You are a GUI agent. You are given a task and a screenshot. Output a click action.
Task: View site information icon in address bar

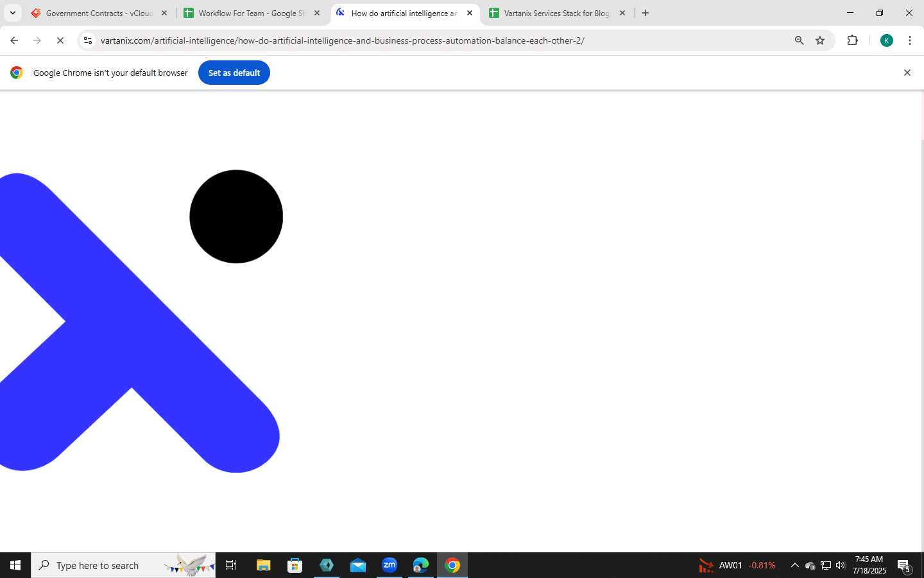[88, 40]
